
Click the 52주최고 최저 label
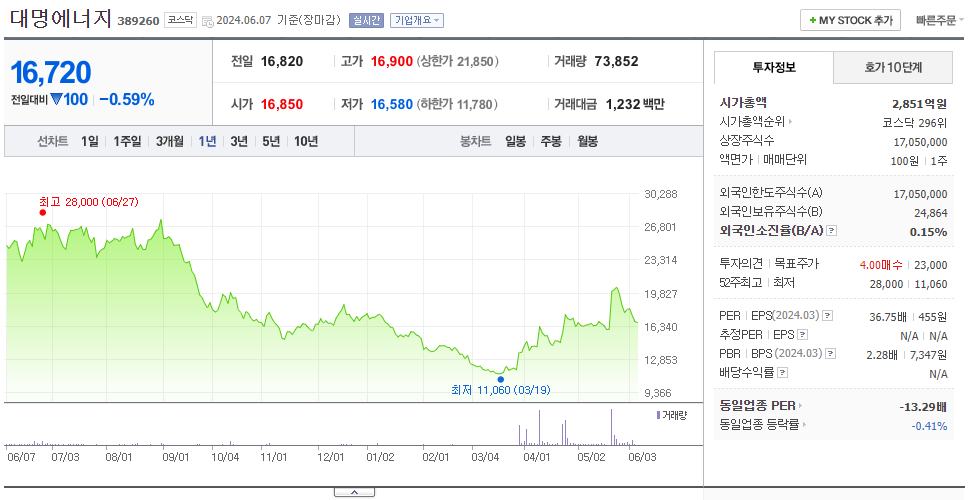[757, 283]
